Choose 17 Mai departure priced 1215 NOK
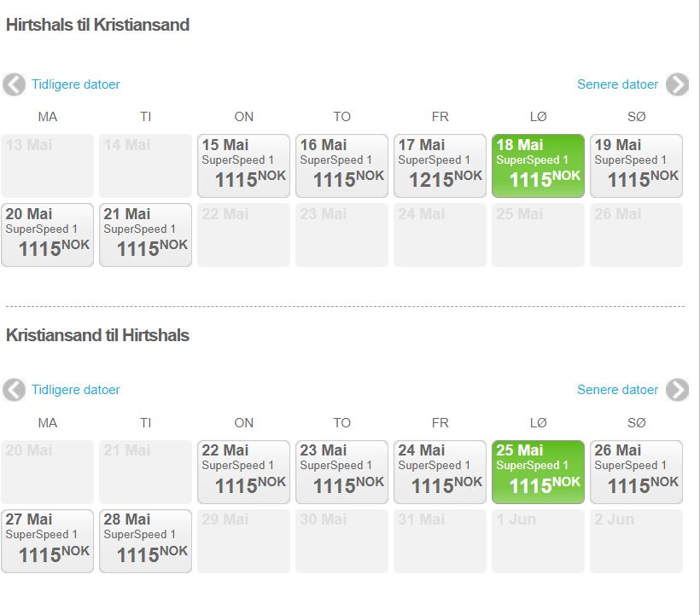 (x=440, y=165)
